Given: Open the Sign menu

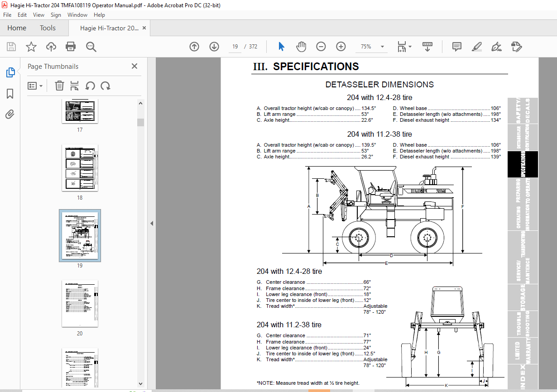Looking at the screenshot, I should point(56,15).
